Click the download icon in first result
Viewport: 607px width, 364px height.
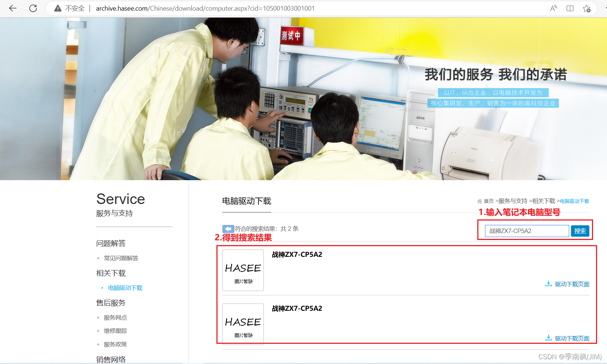(548, 284)
